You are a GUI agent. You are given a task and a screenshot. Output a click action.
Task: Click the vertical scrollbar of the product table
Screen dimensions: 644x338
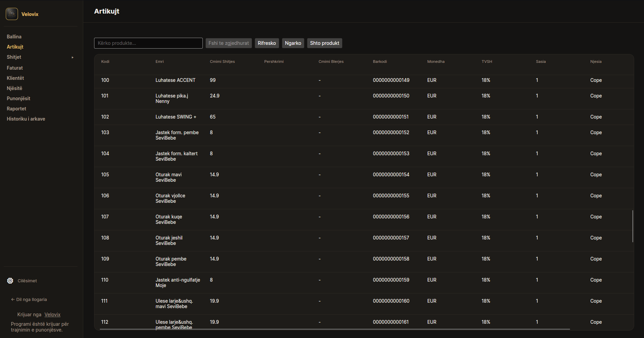633,226
